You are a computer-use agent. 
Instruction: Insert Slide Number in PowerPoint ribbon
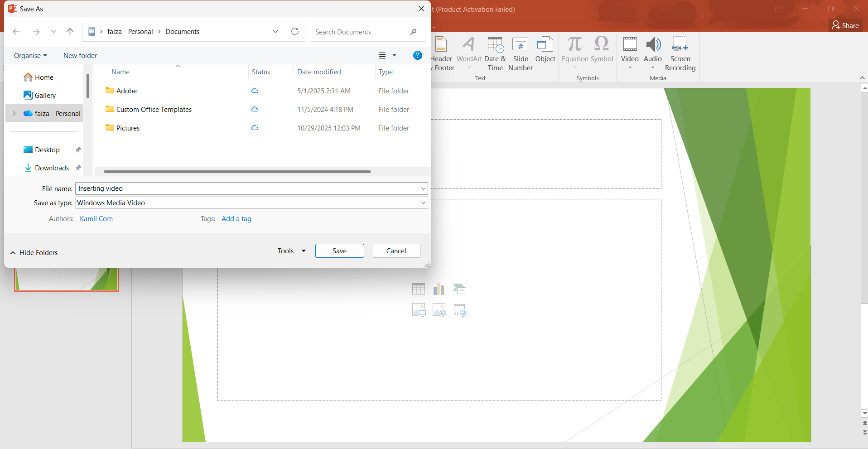[521, 53]
